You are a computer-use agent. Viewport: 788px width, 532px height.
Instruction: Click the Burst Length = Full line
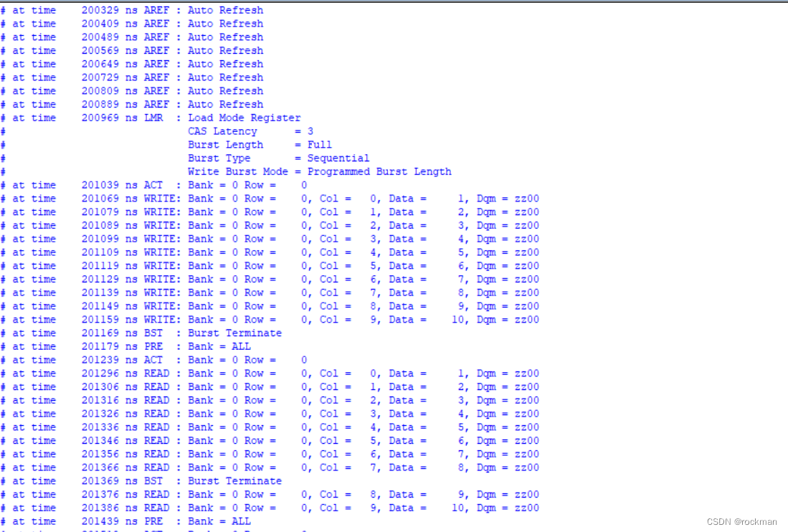tap(166, 145)
